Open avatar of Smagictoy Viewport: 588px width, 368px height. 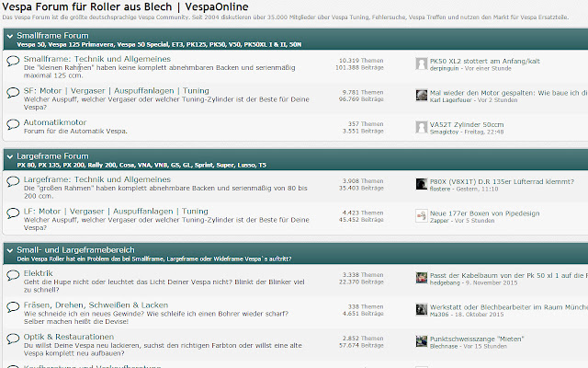(x=422, y=127)
